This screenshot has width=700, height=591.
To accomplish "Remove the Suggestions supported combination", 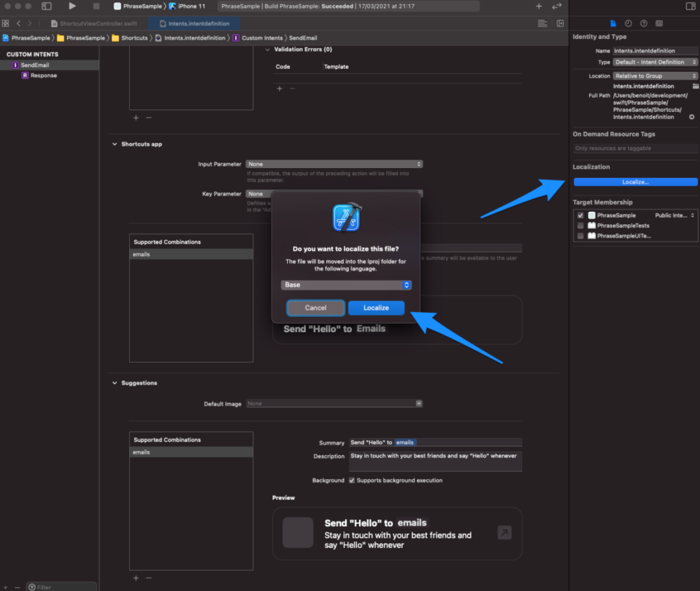I will pyautogui.click(x=148, y=578).
